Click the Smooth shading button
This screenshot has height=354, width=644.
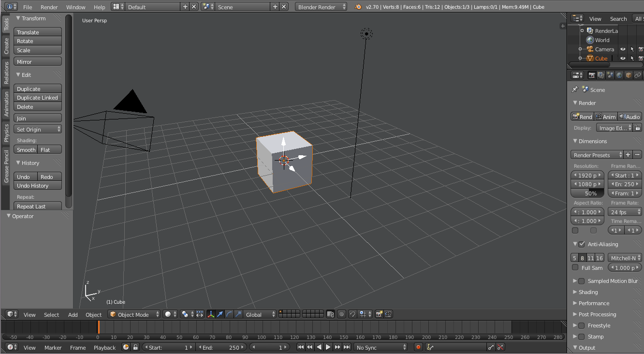(26, 149)
